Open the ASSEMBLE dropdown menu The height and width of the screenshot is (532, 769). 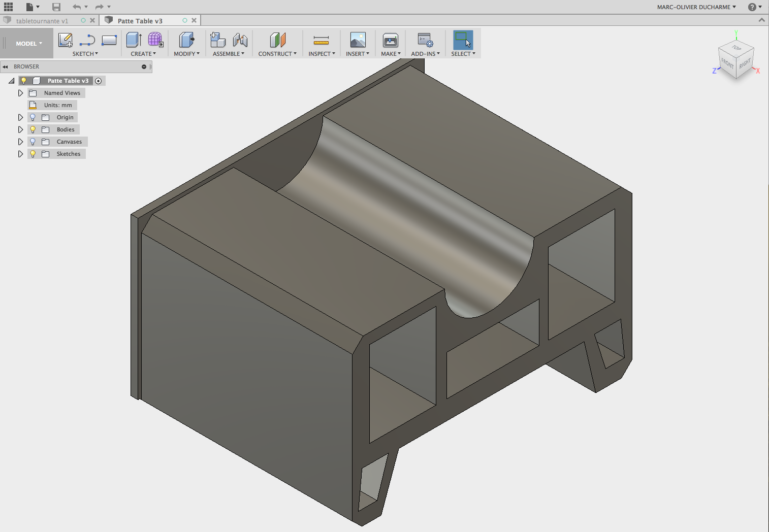pos(229,54)
